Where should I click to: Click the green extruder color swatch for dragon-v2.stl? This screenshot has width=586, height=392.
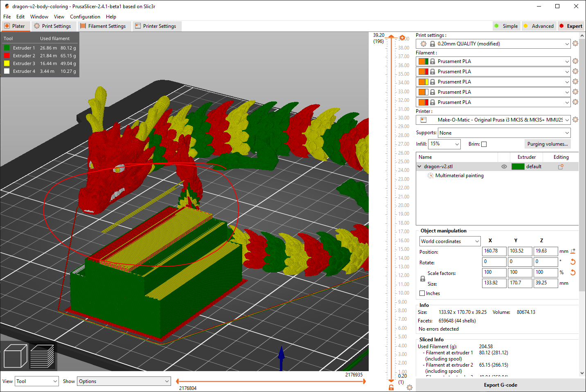coord(518,167)
